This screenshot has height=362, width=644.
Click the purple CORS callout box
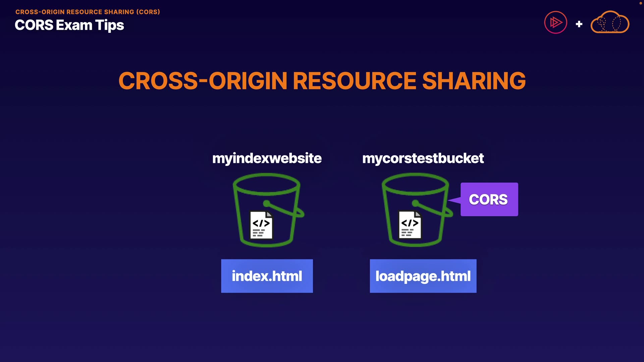pyautogui.click(x=489, y=199)
